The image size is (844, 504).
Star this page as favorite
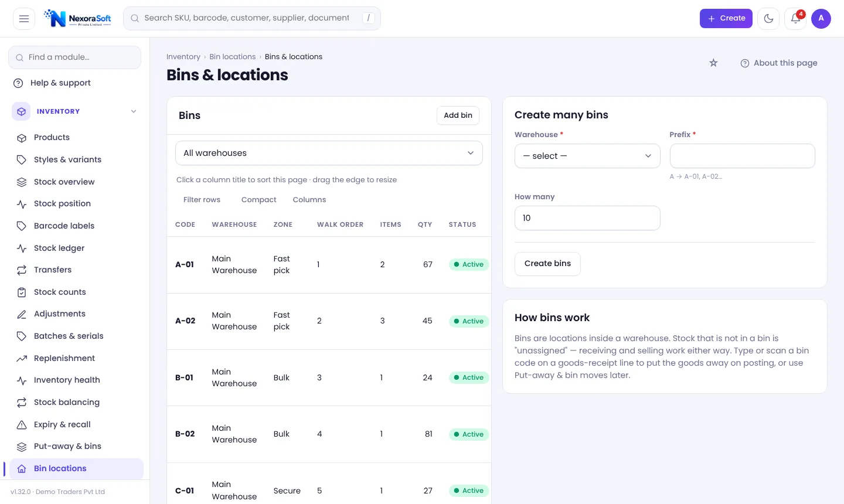pos(713,63)
